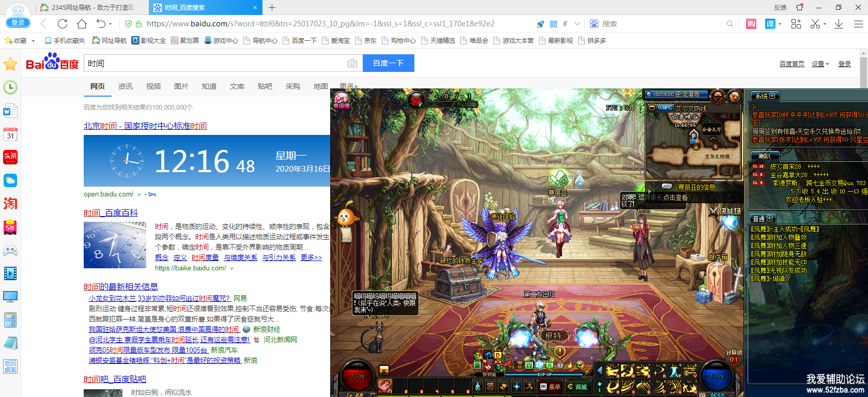The height and width of the screenshot is (397, 868).
Task: Open the sidebar game controller icon
Action: click(10, 250)
